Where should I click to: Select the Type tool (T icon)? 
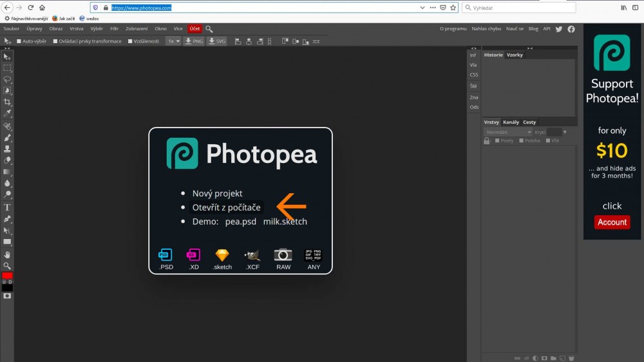pyautogui.click(x=8, y=207)
